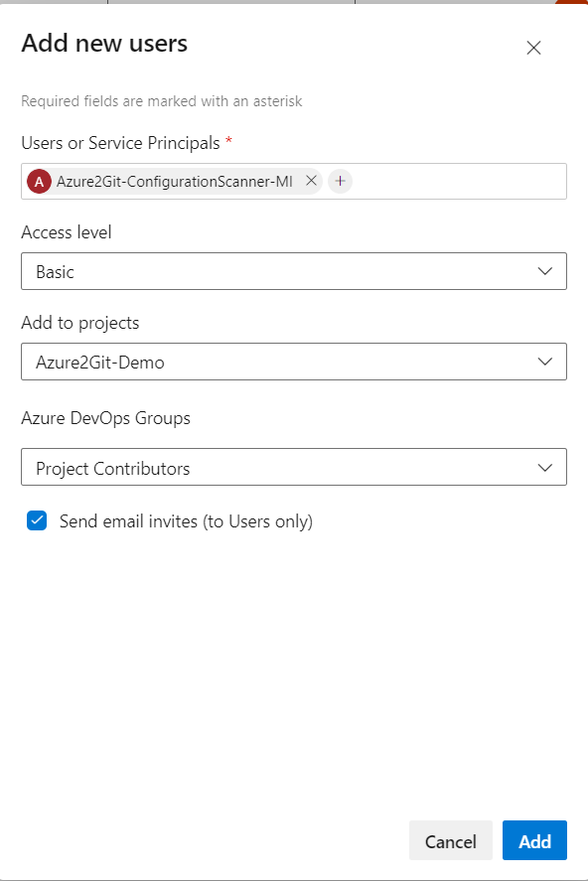Viewport: 588px width, 881px height.
Task: Toggle the Send email invites checkbox off
Action: (36, 519)
